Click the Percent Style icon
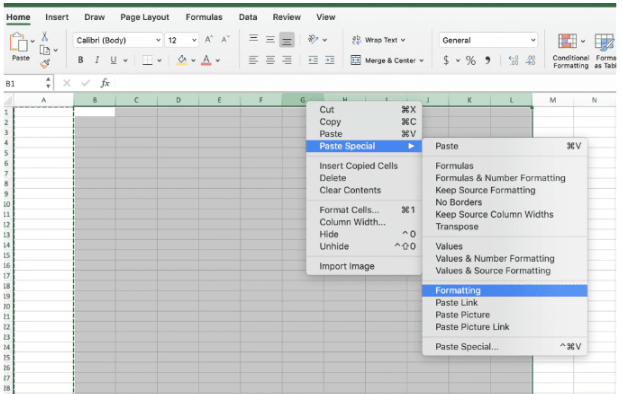 [x=470, y=60]
